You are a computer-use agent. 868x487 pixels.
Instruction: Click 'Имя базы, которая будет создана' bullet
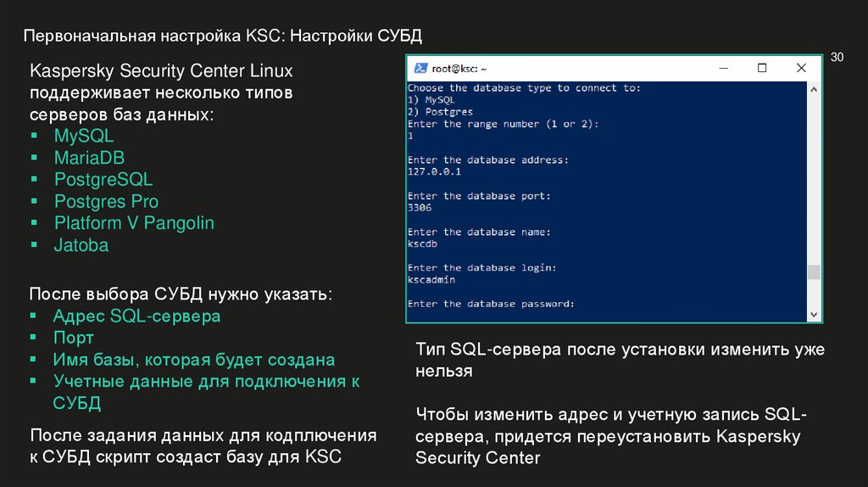coord(194,360)
